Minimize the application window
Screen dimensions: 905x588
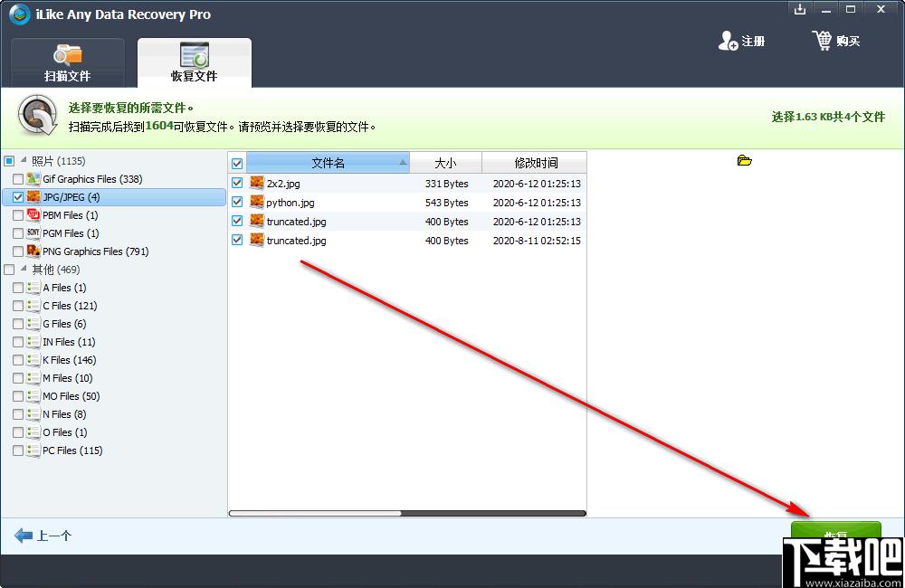(x=826, y=9)
